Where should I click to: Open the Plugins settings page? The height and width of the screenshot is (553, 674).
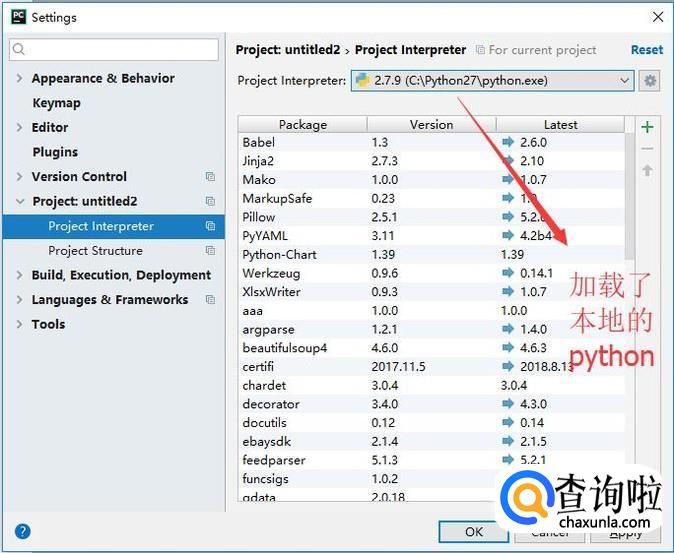55,152
